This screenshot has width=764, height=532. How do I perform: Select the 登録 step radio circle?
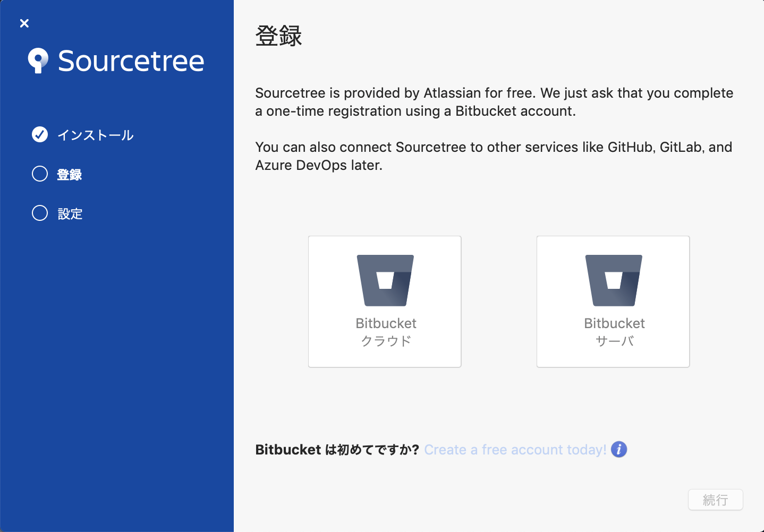click(x=39, y=174)
